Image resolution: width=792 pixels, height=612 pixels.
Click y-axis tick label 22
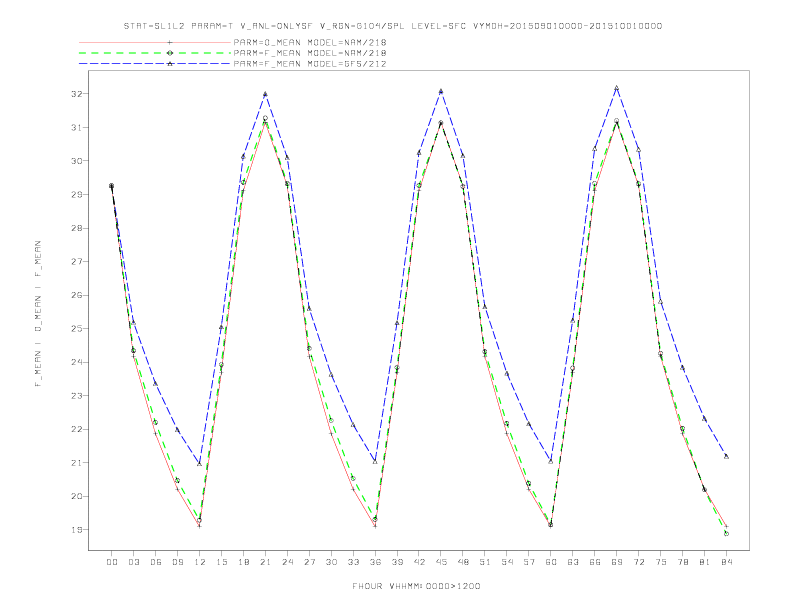[77, 429]
